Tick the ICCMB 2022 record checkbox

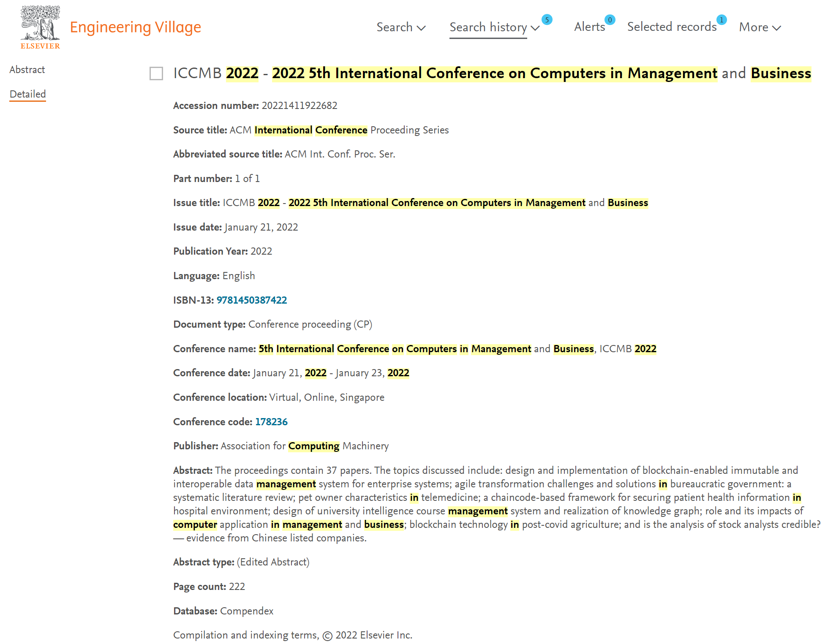tap(156, 73)
